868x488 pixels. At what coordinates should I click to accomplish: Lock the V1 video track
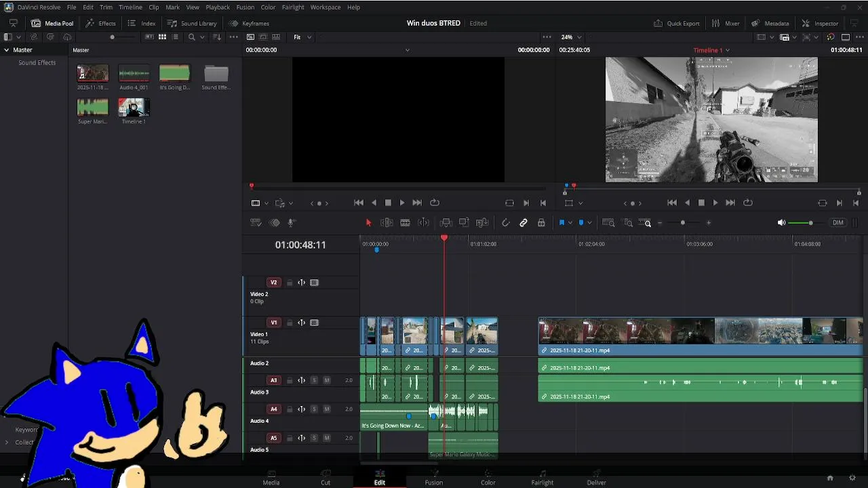(290, 323)
